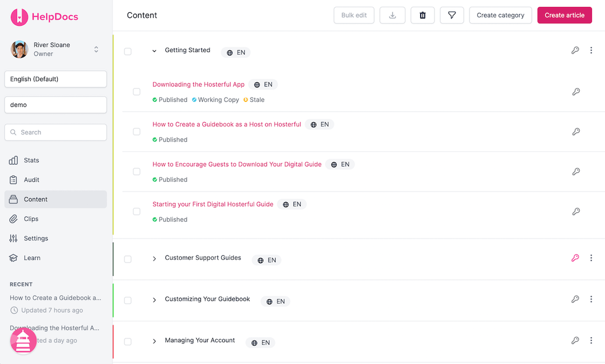Check the Managing Your Account checkbox
This screenshot has height=364, width=605.
tap(128, 342)
